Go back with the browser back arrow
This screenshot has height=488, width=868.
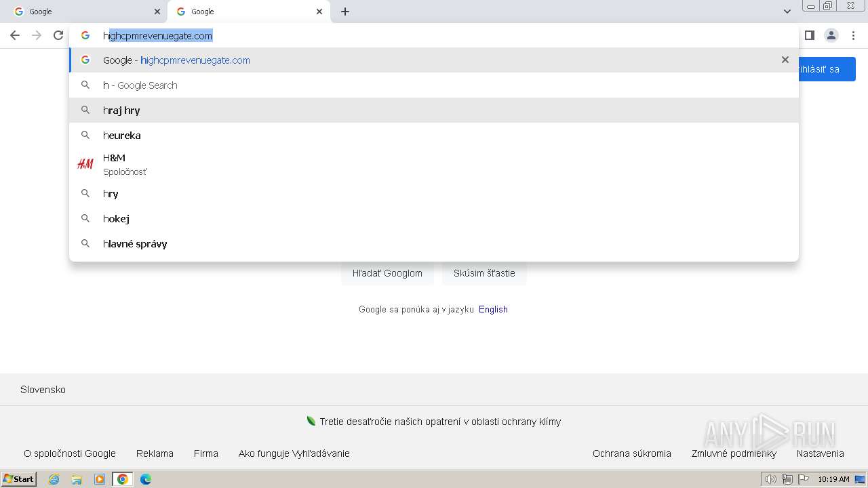tap(15, 35)
